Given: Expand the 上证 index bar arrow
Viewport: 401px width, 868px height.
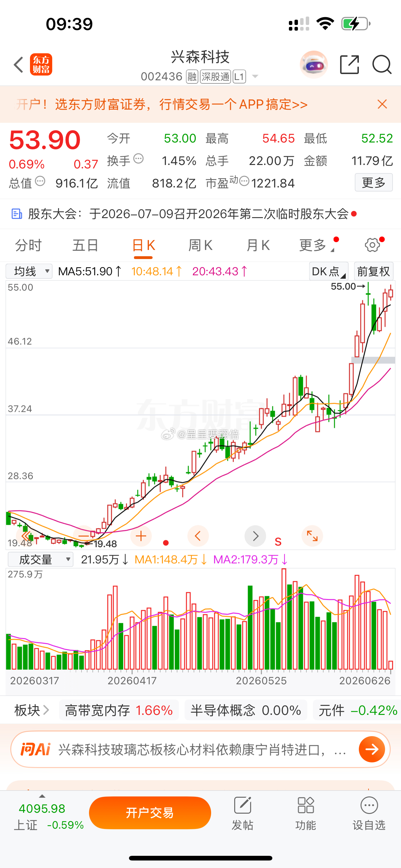Looking at the screenshot, I should click(x=42, y=796).
